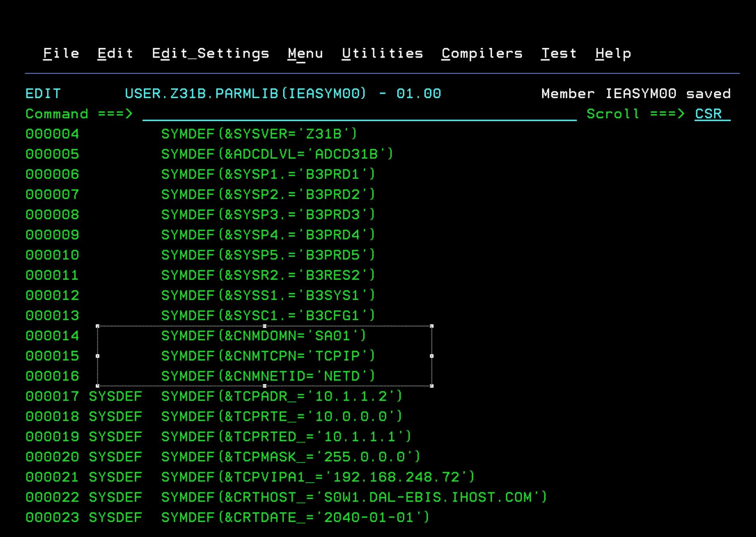Viewport: 756px width, 537px height.
Task: Open the Compilers menu
Action: [481, 53]
